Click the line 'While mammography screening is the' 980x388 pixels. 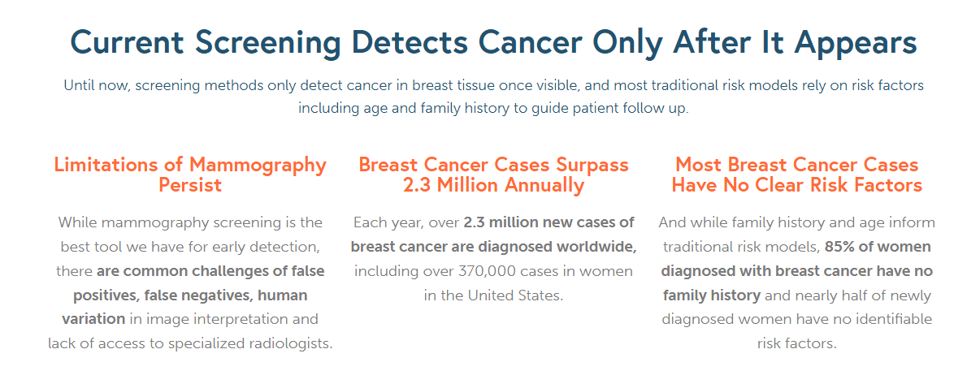190,222
